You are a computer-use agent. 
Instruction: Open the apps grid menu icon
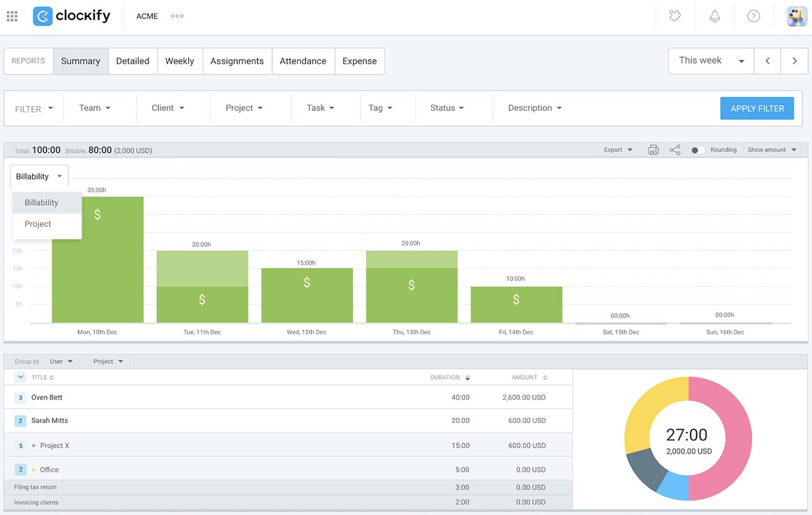tap(12, 16)
